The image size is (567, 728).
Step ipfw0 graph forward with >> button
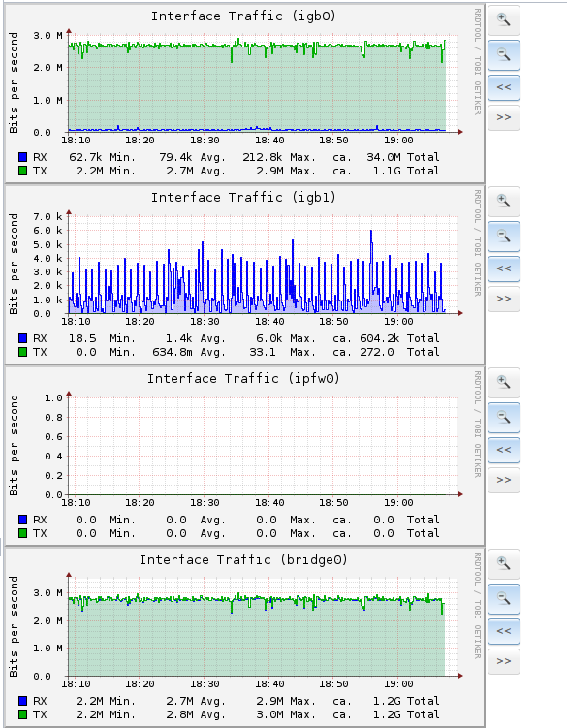[x=504, y=480]
